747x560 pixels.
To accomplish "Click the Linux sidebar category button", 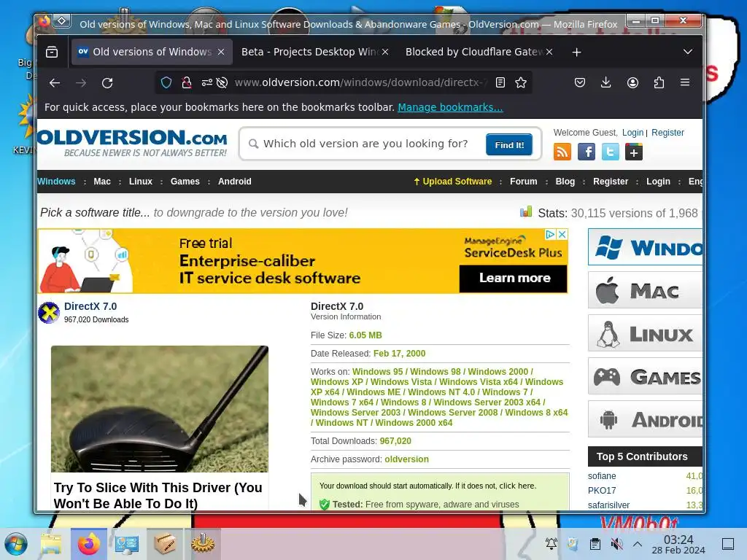I will click(645, 333).
